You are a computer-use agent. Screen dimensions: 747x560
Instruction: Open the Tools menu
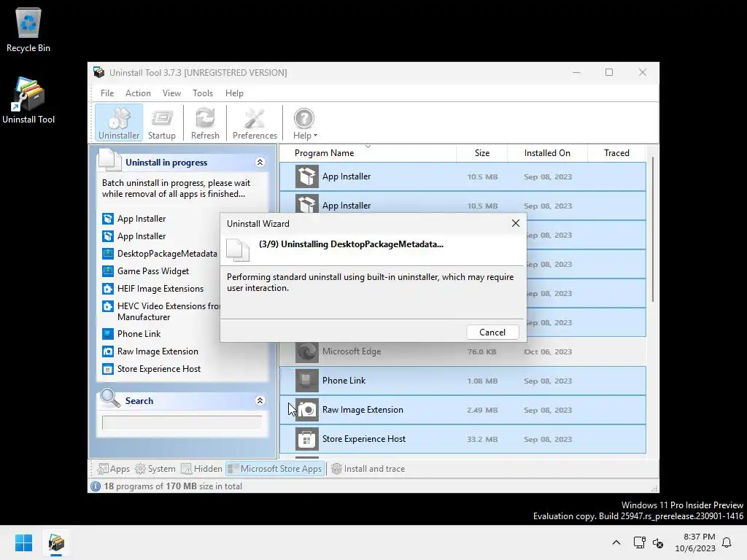pos(203,93)
